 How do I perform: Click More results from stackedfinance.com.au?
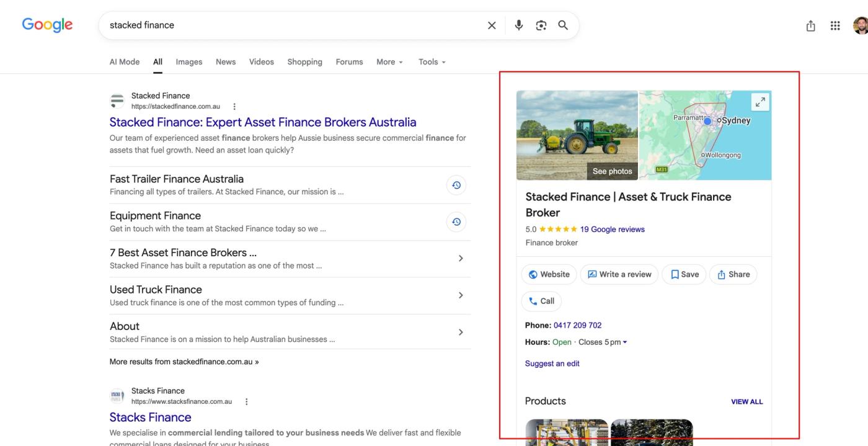[184, 362]
